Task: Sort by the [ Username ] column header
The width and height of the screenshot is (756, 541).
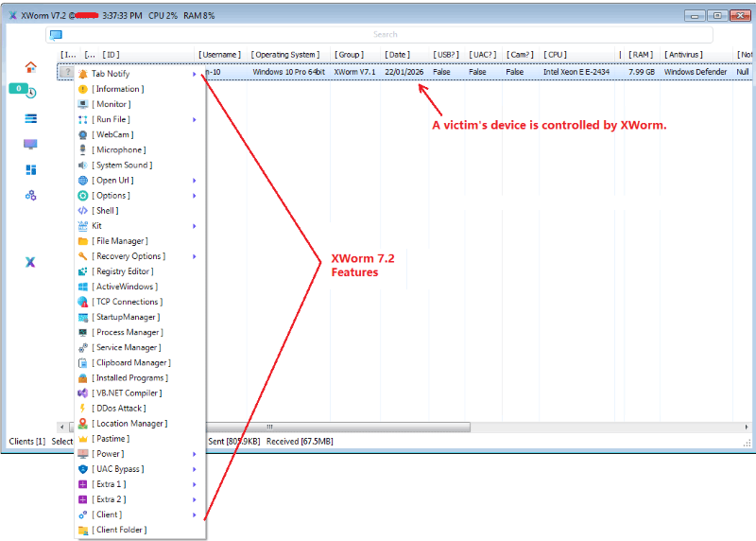Action: (219, 55)
